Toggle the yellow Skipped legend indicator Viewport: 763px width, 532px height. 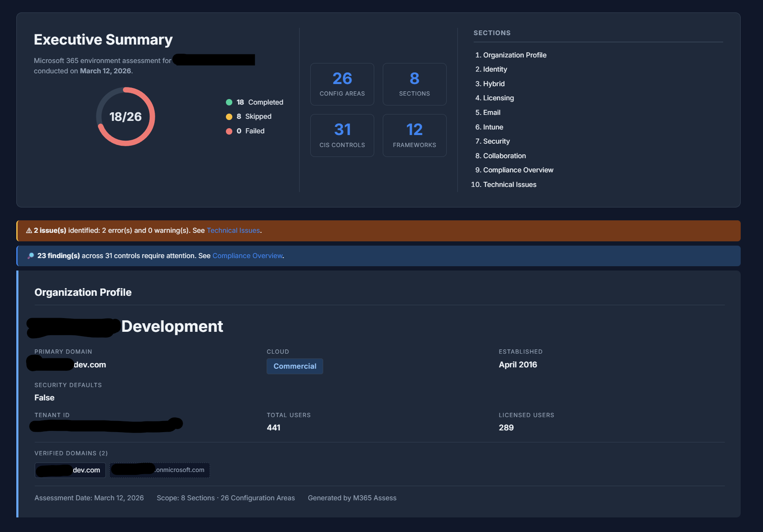(228, 116)
